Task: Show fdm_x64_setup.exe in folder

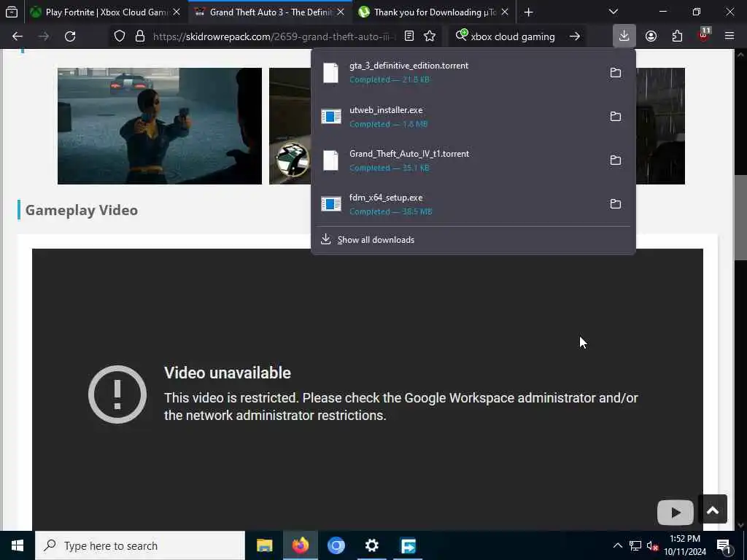Action: click(x=616, y=204)
